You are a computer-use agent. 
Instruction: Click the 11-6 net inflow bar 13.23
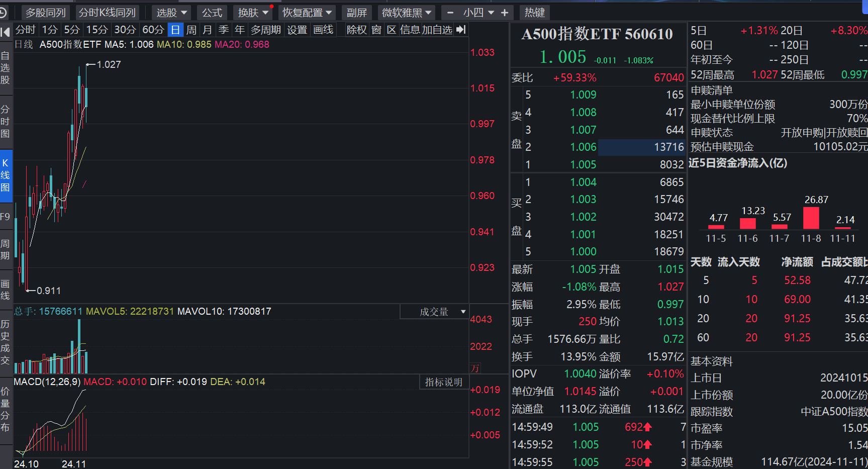(x=747, y=223)
